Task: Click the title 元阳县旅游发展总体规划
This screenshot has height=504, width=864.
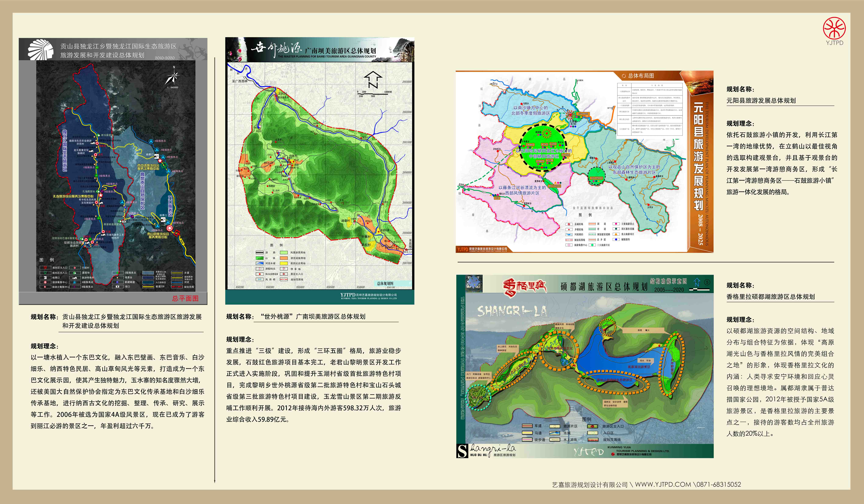Action: tap(761, 100)
